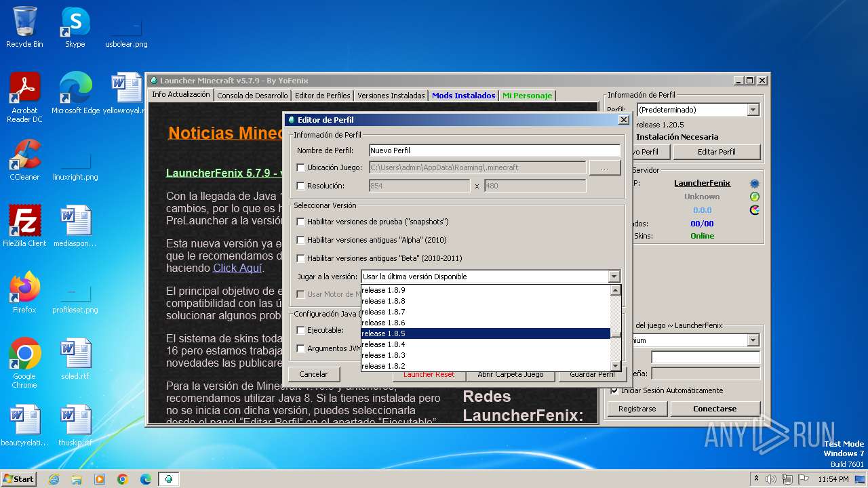Show hidden system tray icons
This screenshot has width=868, height=488.
pyautogui.click(x=757, y=479)
